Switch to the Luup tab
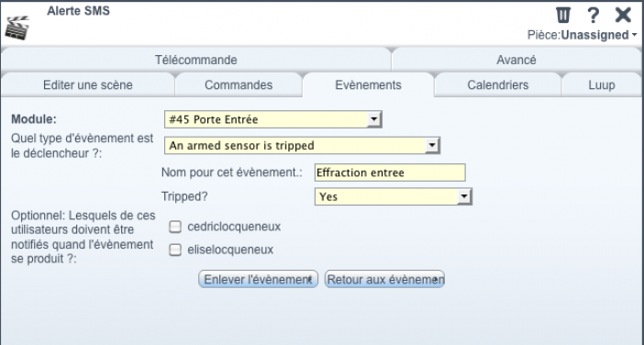This screenshot has width=644, height=345. pos(601,85)
